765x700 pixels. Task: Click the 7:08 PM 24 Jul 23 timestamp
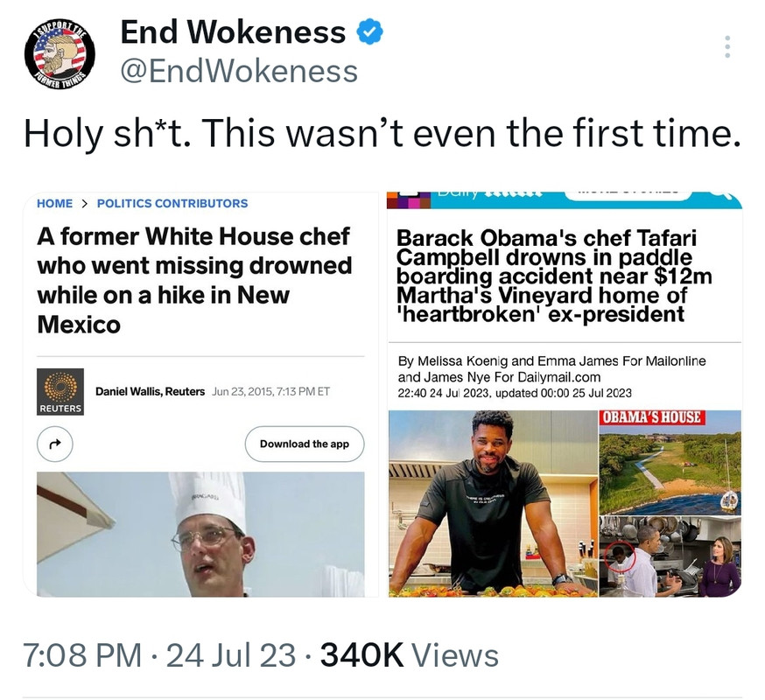pyautogui.click(x=159, y=654)
